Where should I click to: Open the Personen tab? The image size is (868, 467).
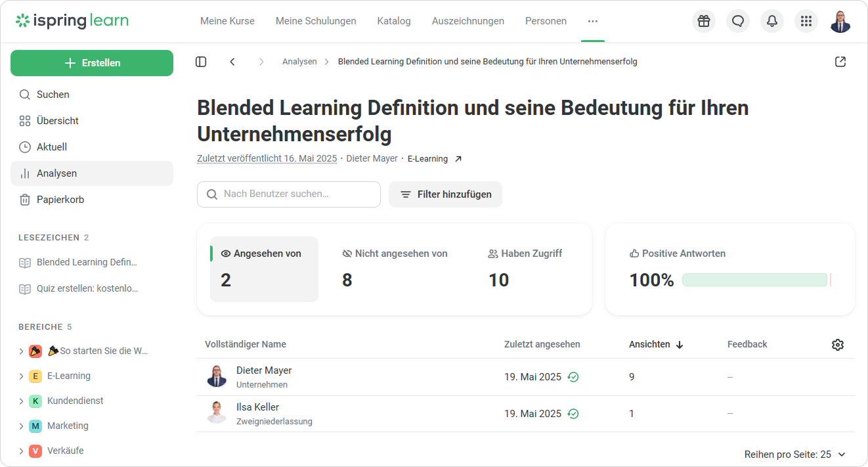point(546,21)
